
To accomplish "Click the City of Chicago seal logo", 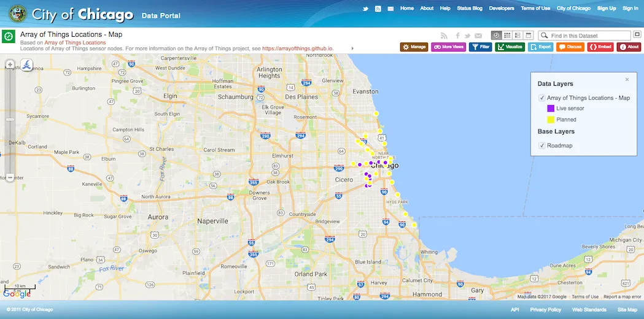I will pyautogui.click(x=17, y=13).
